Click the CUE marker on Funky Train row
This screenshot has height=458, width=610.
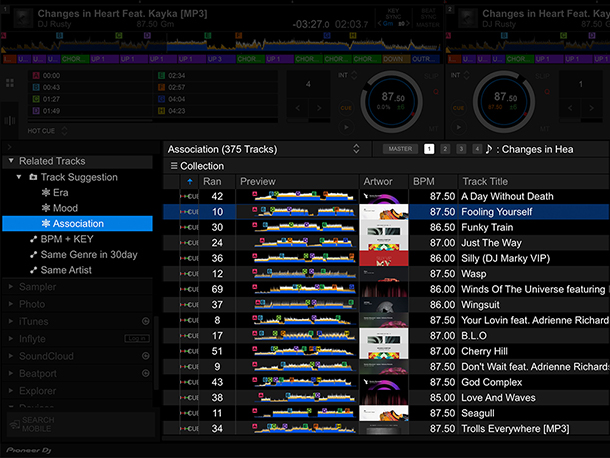click(189, 228)
